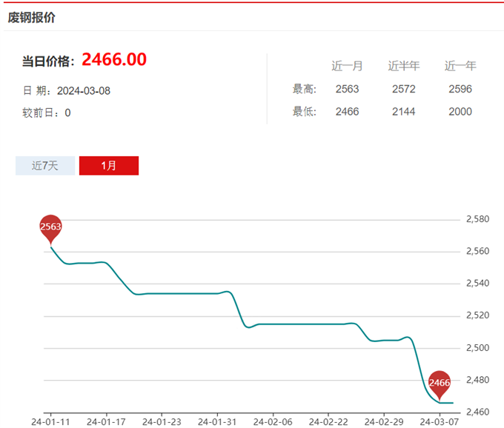Click the monthly low value 2466 in table

pyautogui.click(x=347, y=111)
